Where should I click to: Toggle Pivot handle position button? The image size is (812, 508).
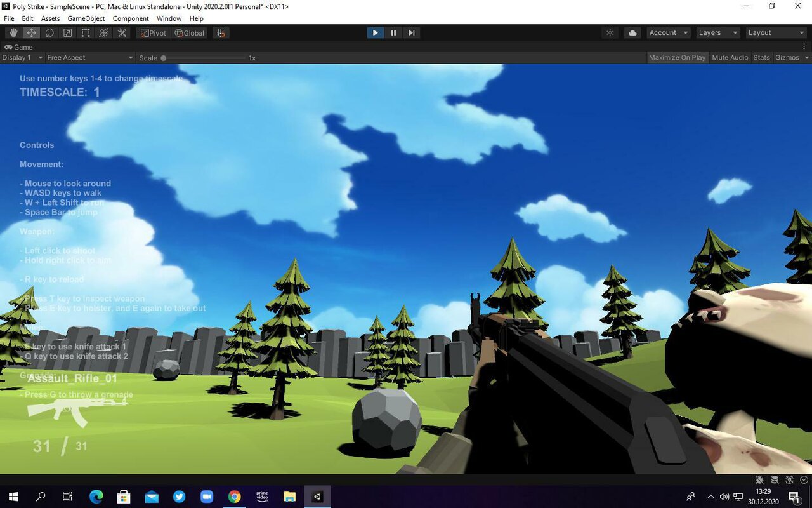154,33
